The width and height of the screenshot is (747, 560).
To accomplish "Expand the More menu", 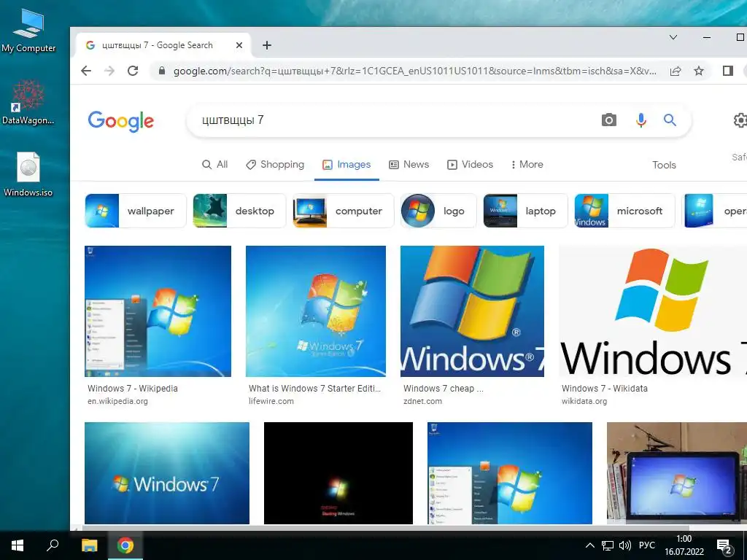I will [527, 165].
